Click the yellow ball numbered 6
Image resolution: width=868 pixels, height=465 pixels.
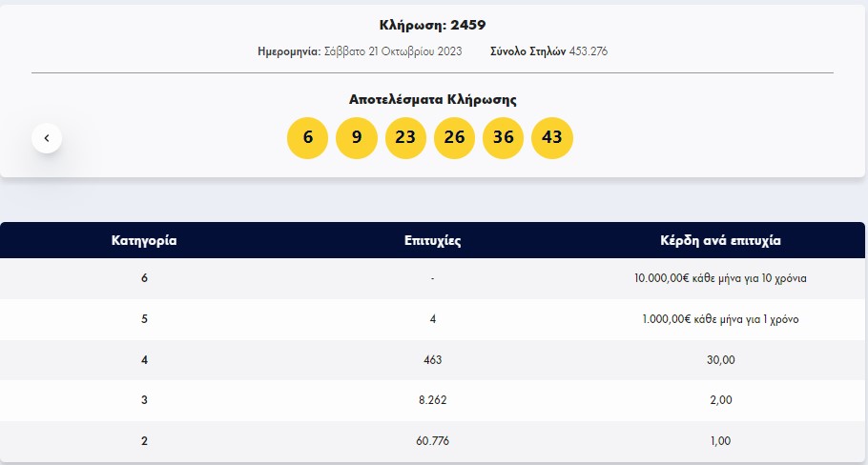(x=308, y=138)
